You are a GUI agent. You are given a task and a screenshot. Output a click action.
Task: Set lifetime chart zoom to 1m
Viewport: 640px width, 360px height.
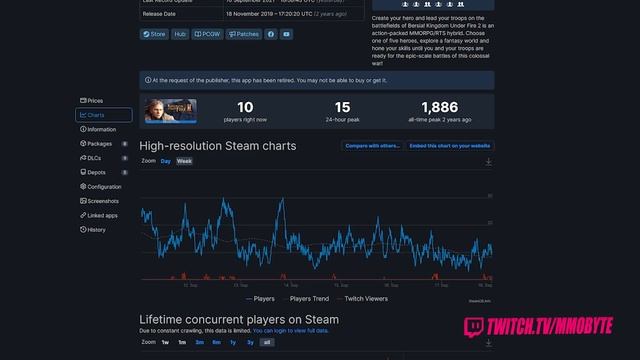tap(182, 342)
